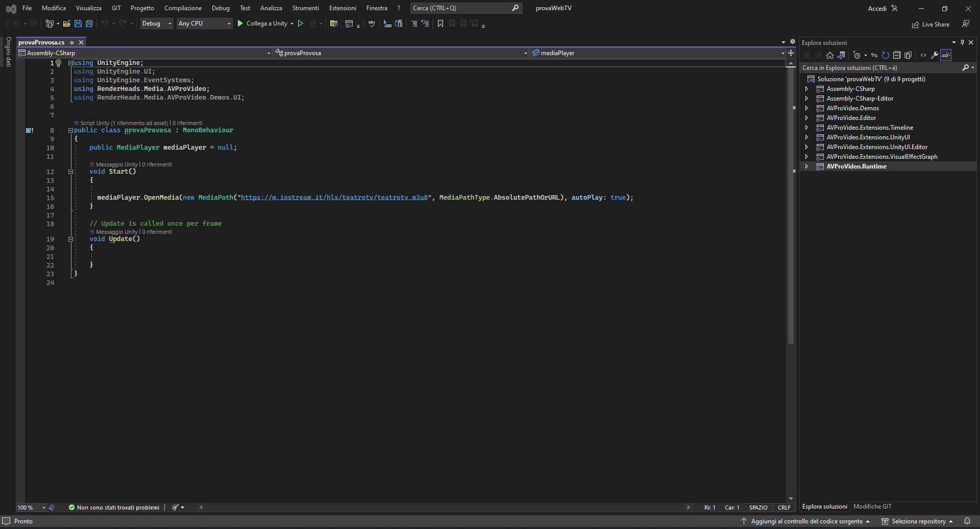The width and height of the screenshot is (980, 529).
Task: Start debugging with Collega a Unity
Action: [x=264, y=23]
